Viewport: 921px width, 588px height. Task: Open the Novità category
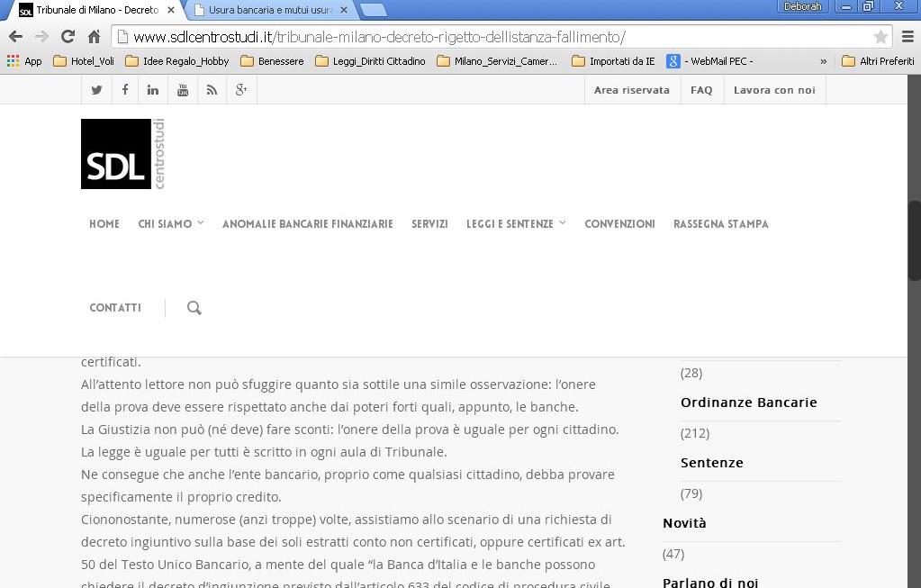[x=684, y=523]
